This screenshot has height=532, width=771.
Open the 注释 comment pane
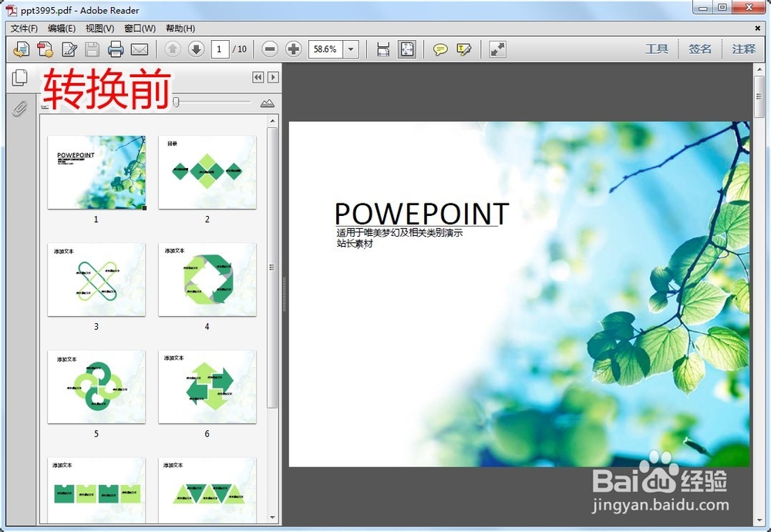(x=743, y=49)
